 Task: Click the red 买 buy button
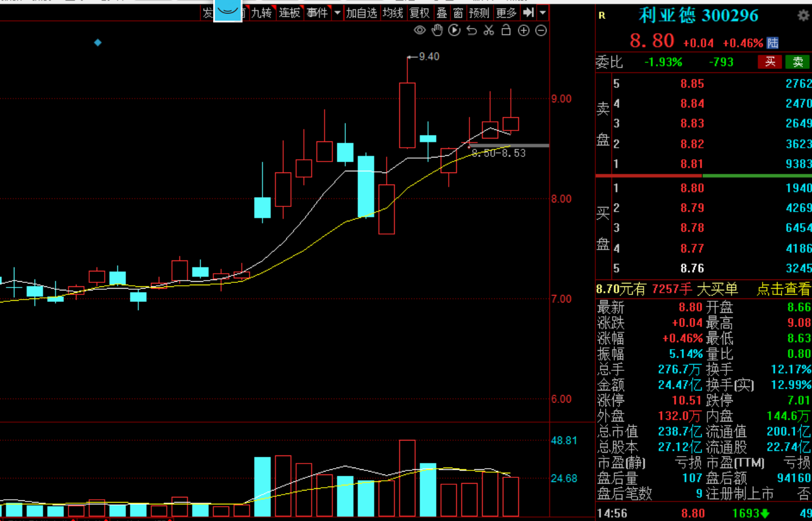[770, 62]
